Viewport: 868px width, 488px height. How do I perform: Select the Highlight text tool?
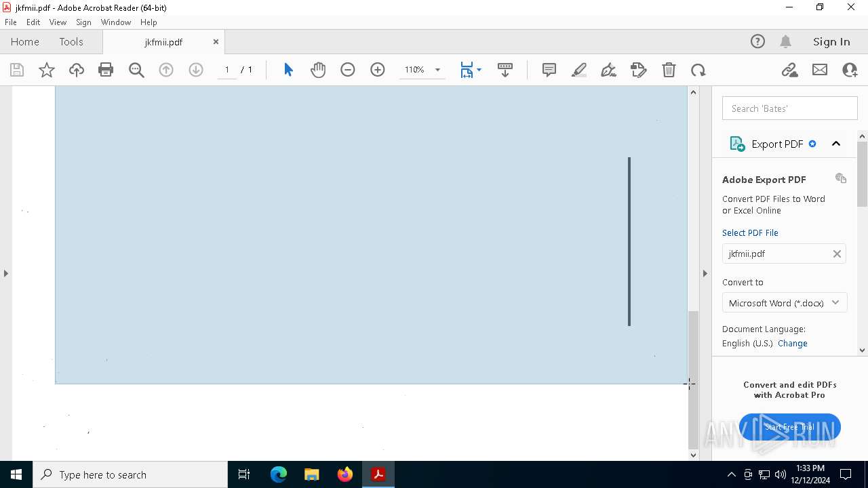[579, 70]
